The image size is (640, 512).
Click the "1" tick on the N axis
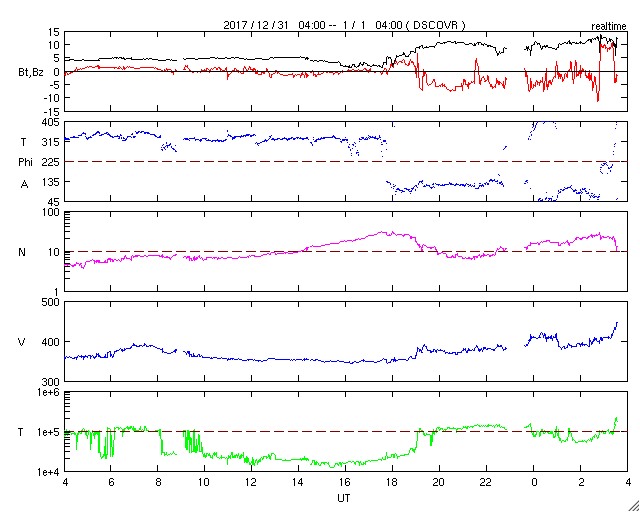point(57,292)
